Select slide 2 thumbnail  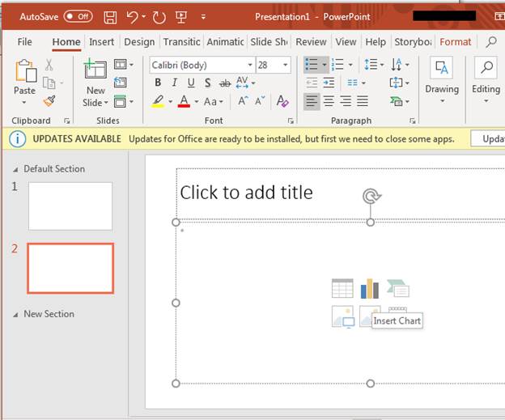click(70, 269)
